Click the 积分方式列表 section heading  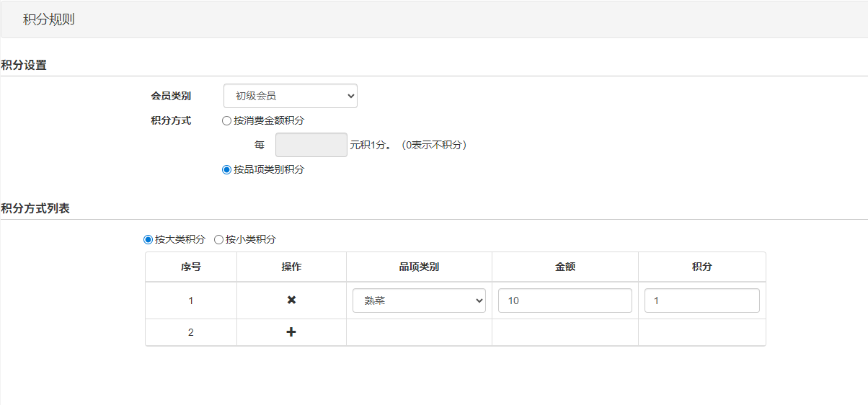tap(35, 208)
